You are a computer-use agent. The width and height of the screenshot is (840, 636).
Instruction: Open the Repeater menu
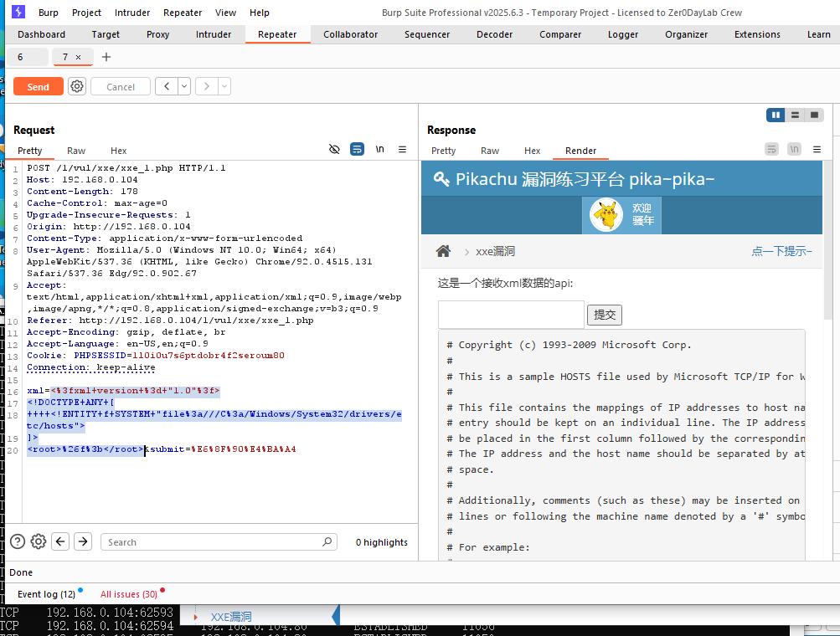pos(183,13)
